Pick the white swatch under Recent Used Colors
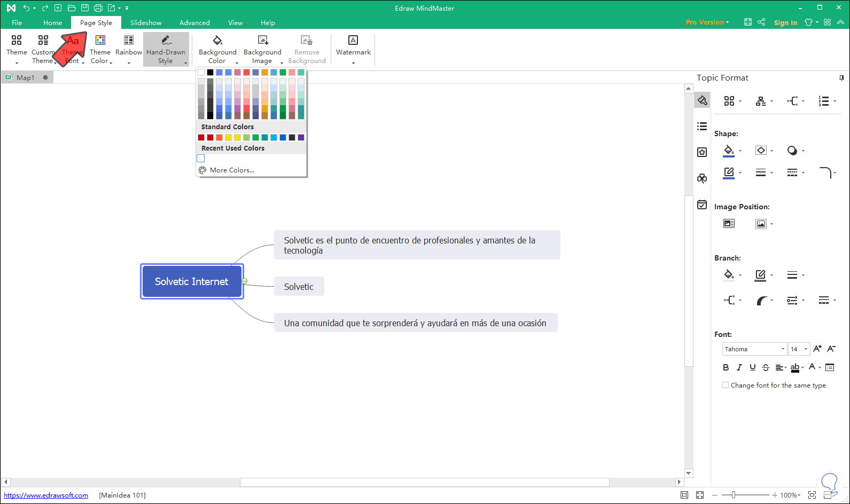The height and width of the screenshot is (504, 850). point(201,159)
